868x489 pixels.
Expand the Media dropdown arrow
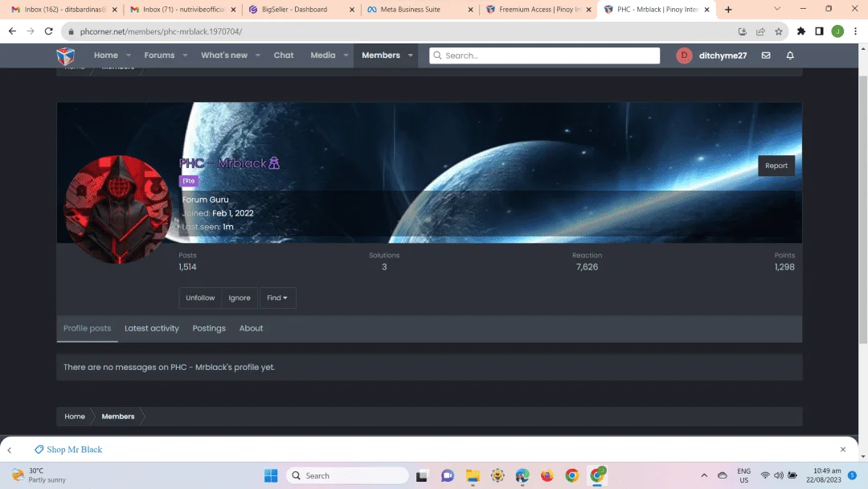[346, 55]
